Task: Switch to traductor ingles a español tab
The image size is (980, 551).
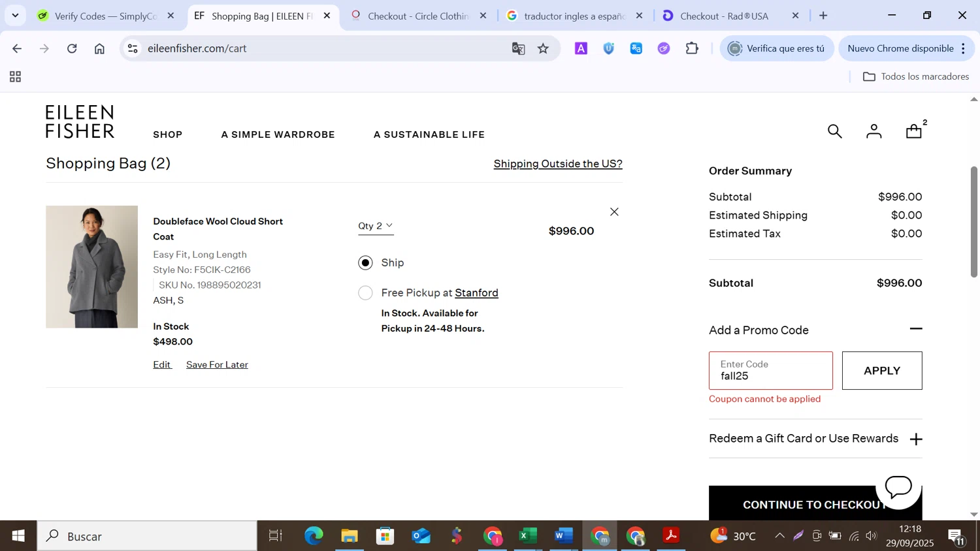Action: [x=575, y=16]
